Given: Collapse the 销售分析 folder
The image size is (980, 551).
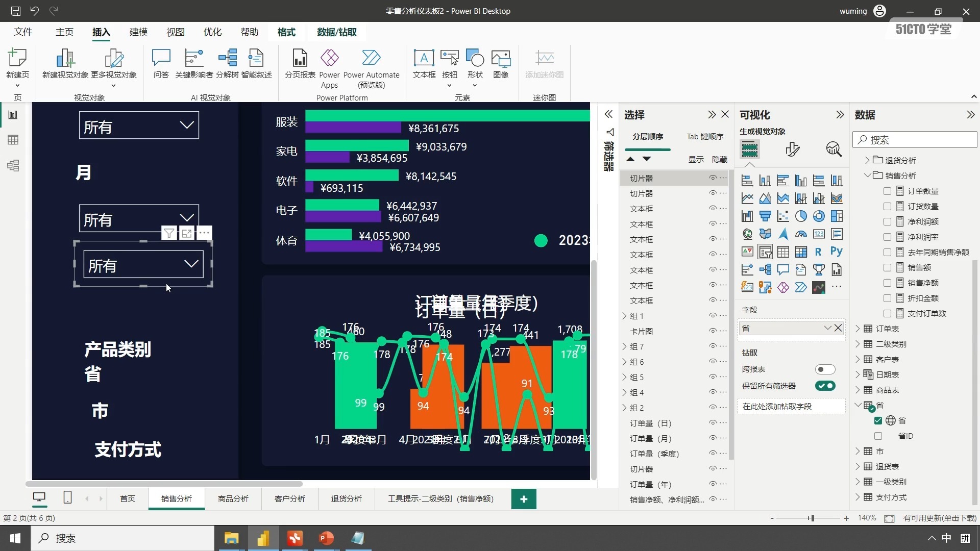Looking at the screenshot, I should [x=867, y=175].
